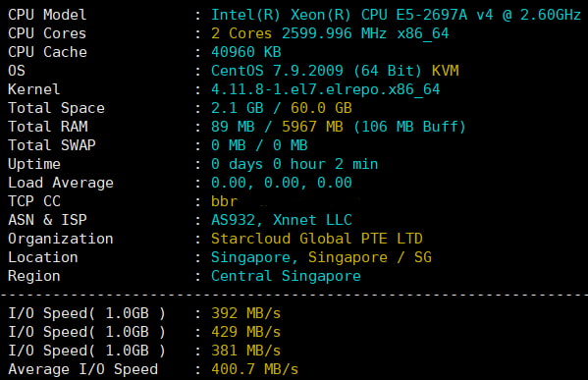This screenshot has height=380, width=588.
Task: Select the '2.1 GB' used space value
Action: pyautogui.click(x=238, y=108)
